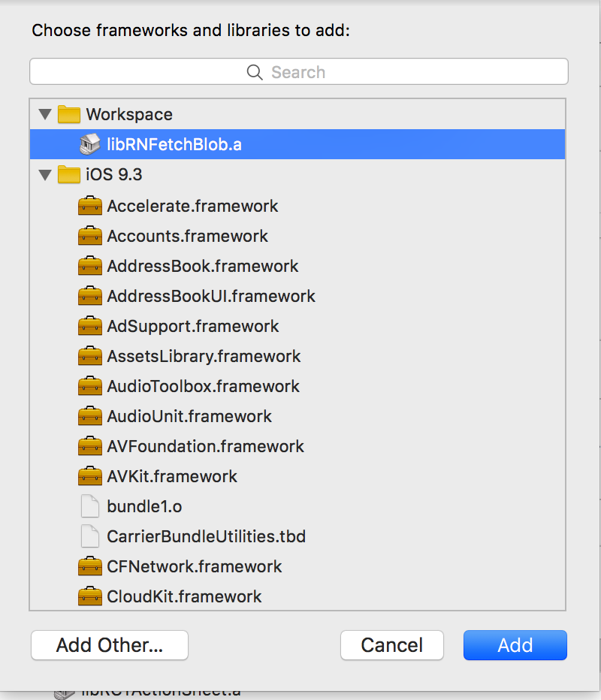The height and width of the screenshot is (700, 601).
Task: Click the Accelerate.framework toolbox icon
Action: tap(89, 206)
